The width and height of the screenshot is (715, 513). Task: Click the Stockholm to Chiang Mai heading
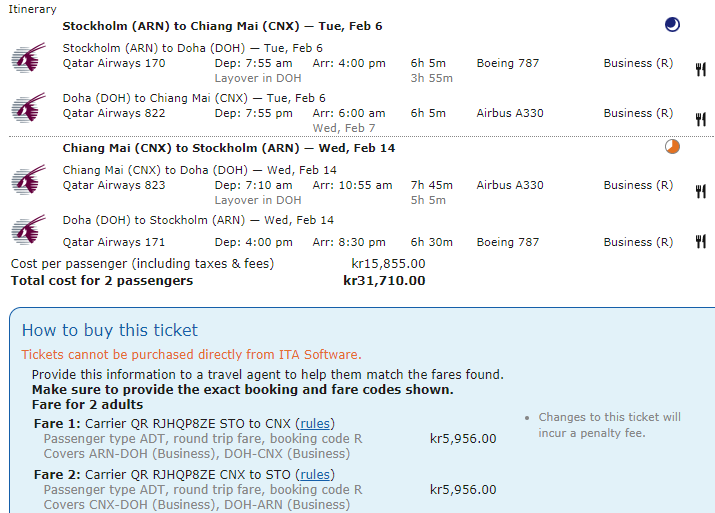[x=222, y=26]
